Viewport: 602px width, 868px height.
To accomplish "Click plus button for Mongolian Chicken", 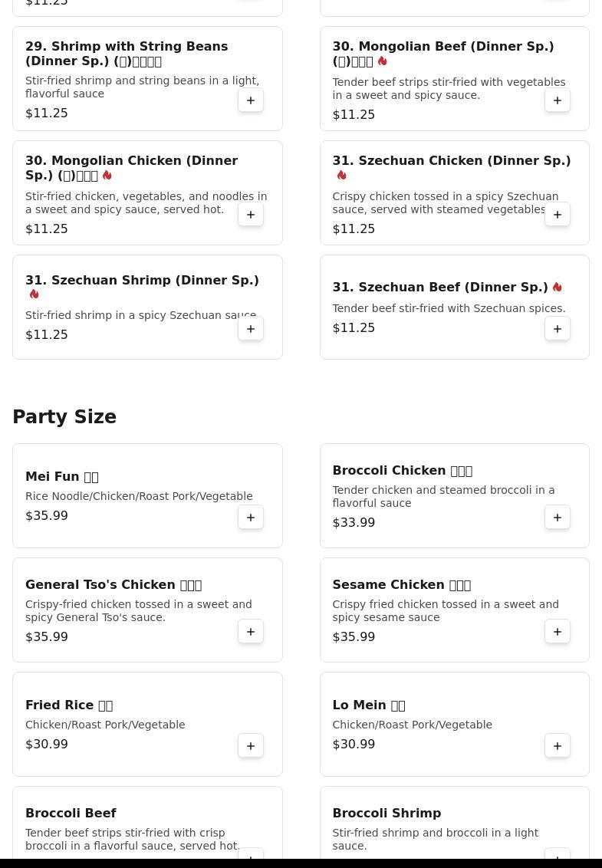I will [x=251, y=215].
